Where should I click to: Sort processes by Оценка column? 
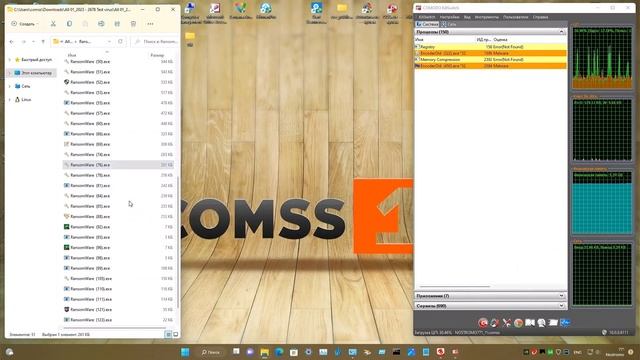click(500, 40)
